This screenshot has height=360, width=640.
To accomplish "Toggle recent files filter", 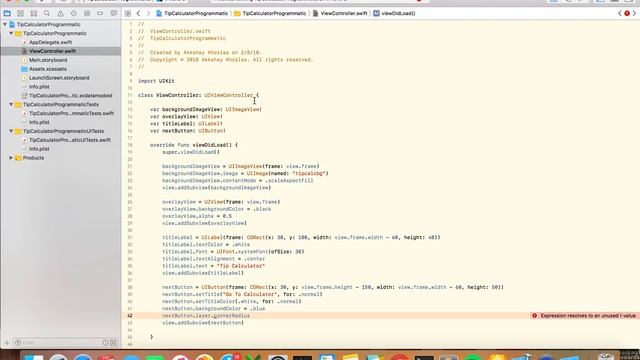I will [105, 343].
